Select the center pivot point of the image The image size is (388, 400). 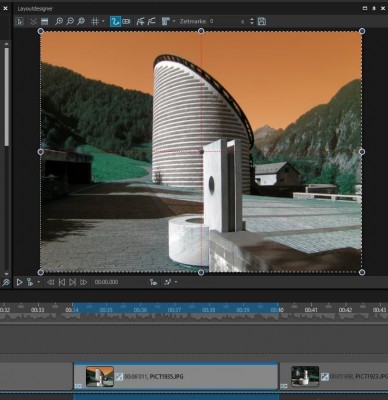point(201,151)
